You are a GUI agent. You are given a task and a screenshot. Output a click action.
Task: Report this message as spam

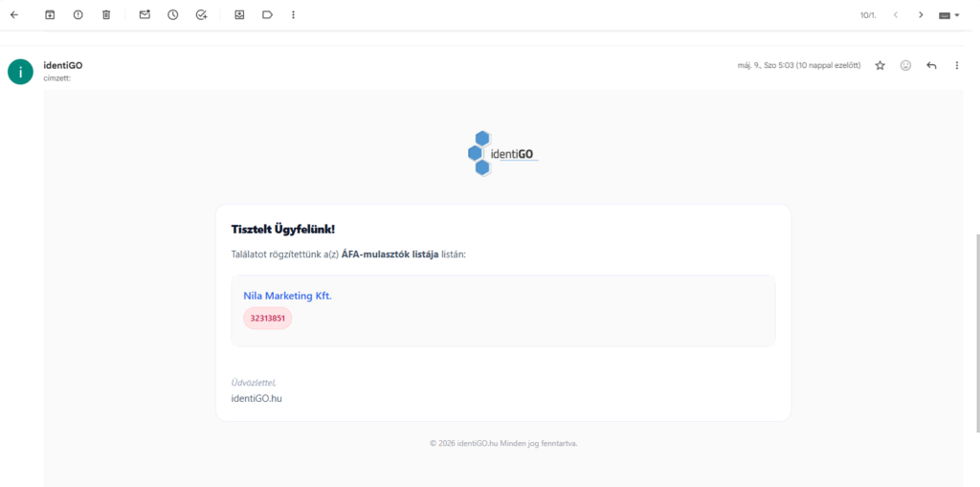click(x=78, y=15)
